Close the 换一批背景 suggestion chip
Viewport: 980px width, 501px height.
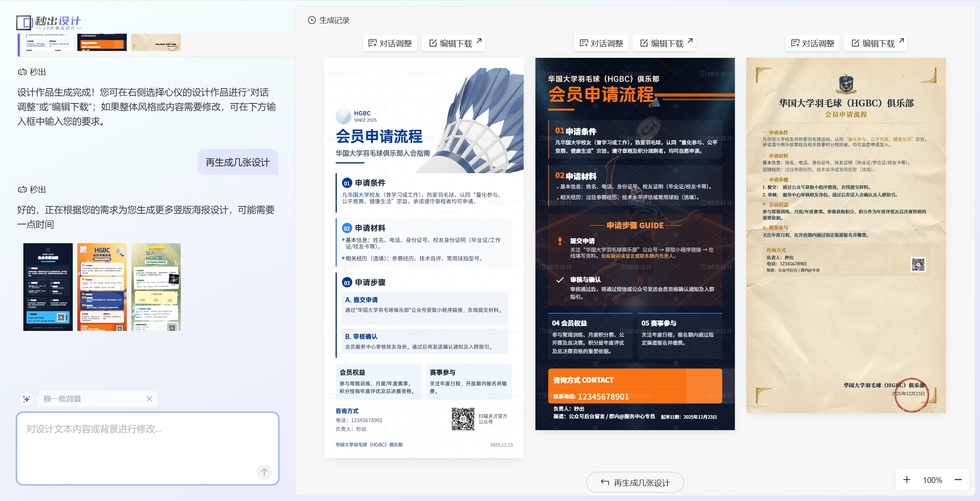149,399
